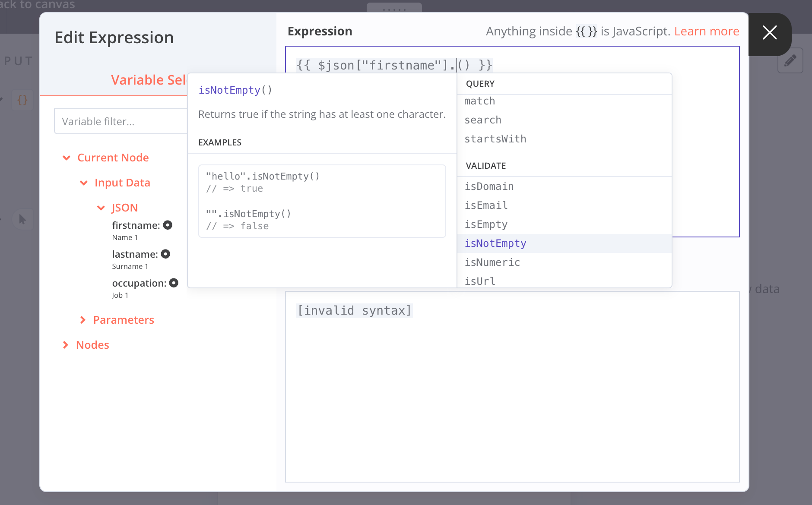
Task: Open the Learn more link
Action: [x=706, y=32]
